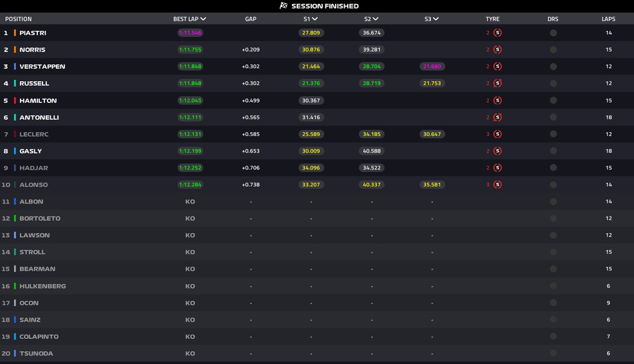
Task: Open the S1 sector column dropdown
Action: pyautogui.click(x=311, y=19)
